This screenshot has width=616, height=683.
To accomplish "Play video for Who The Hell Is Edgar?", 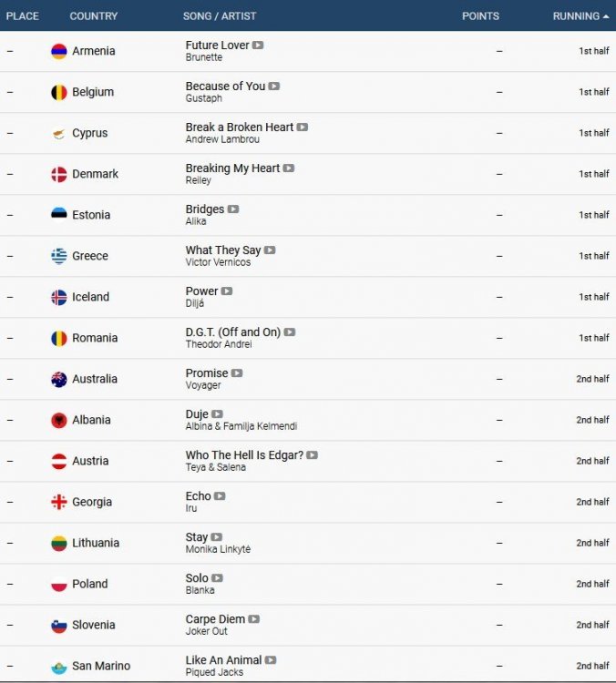I will [313, 454].
